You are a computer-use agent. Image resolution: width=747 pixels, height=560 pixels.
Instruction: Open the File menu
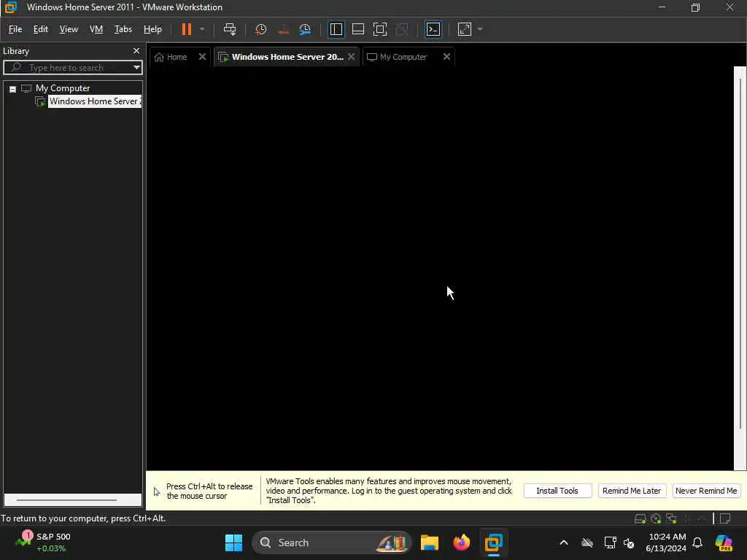pyautogui.click(x=15, y=29)
